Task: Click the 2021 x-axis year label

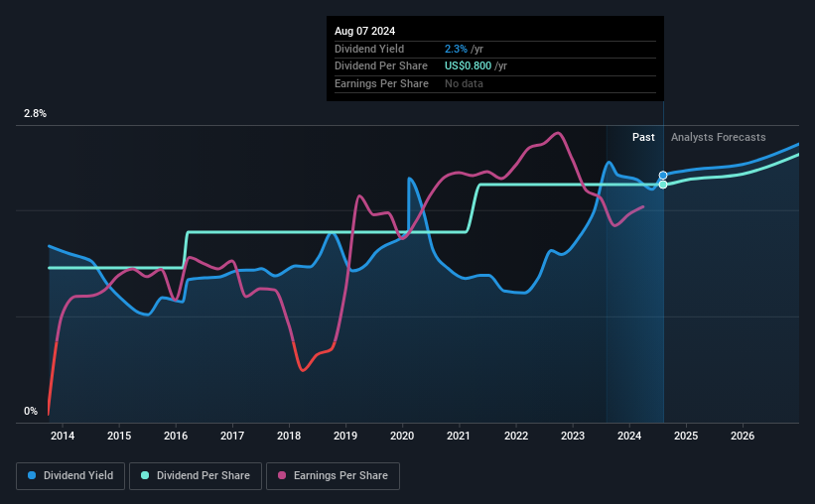Action: pos(459,436)
